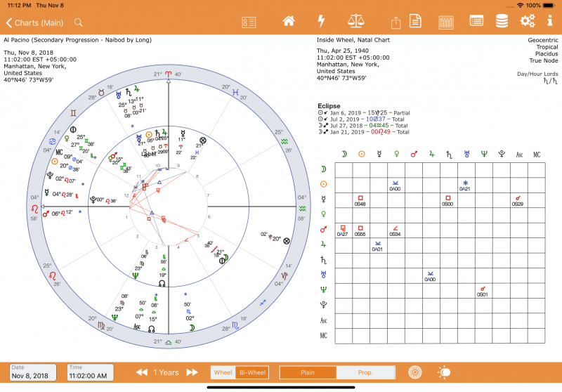562x392 pixels.
Task: Tap the Sun-Venus aspect cell 0A00
Action: [396, 185]
